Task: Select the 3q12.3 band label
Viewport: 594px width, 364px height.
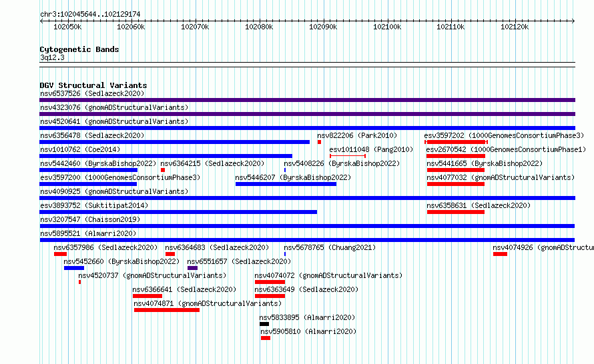Action: 52,57
